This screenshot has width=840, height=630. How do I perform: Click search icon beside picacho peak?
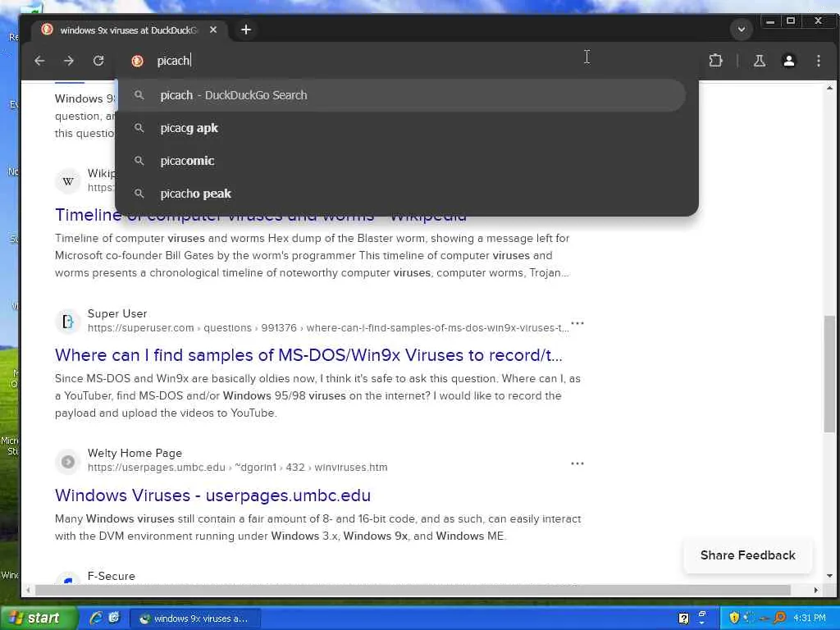(139, 194)
